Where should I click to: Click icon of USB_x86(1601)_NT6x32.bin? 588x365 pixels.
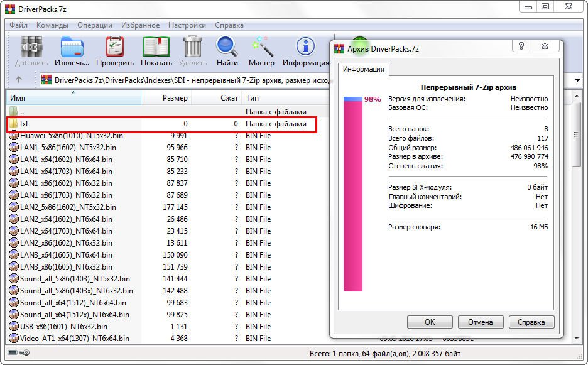(x=13, y=326)
